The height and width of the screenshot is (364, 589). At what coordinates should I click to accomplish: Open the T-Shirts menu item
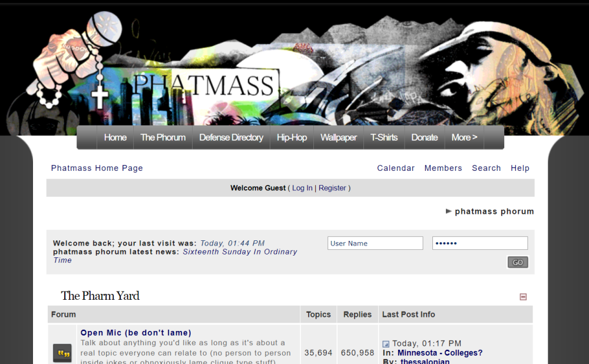pos(384,137)
